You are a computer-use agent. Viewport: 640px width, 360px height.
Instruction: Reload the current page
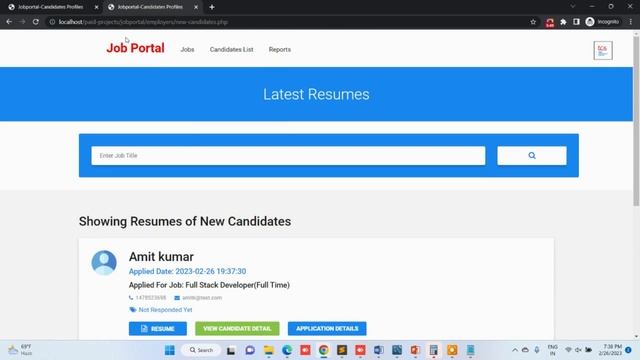click(x=36, y=22)
